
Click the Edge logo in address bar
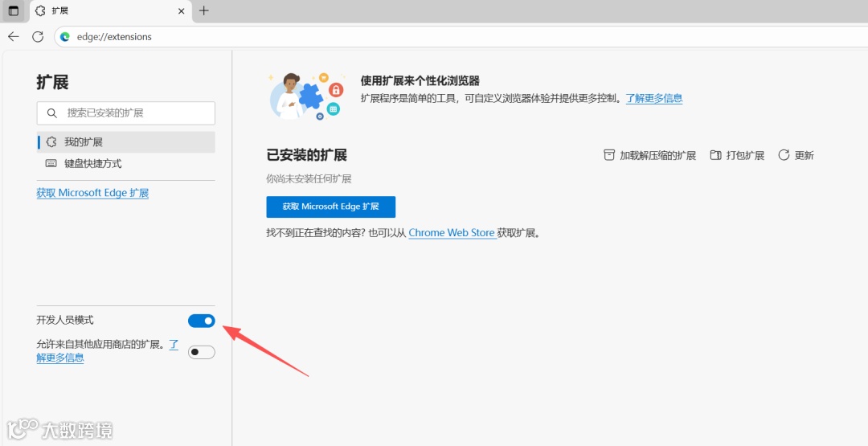coord(65,37)
